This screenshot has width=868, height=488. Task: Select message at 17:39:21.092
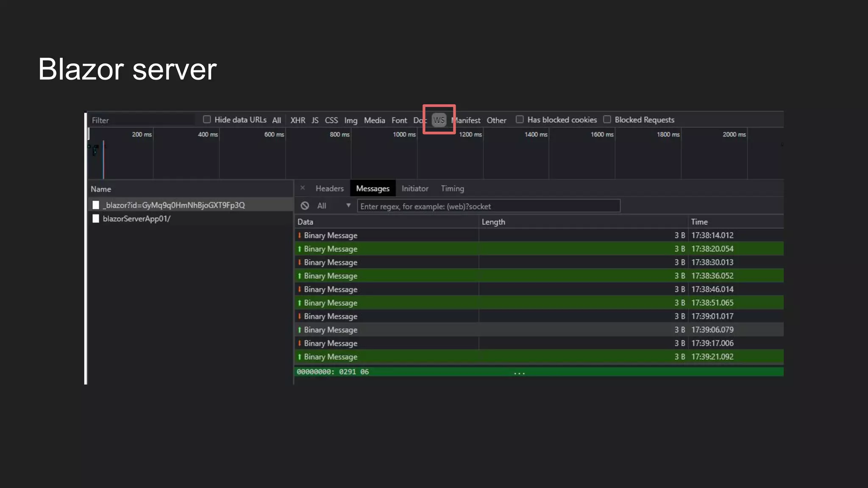(539, 357)
